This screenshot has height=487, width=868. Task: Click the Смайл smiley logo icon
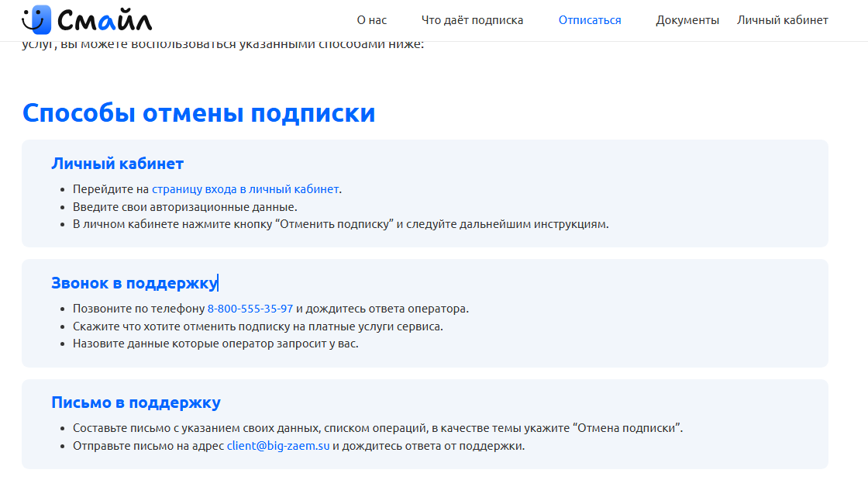[x=36, y=19]
